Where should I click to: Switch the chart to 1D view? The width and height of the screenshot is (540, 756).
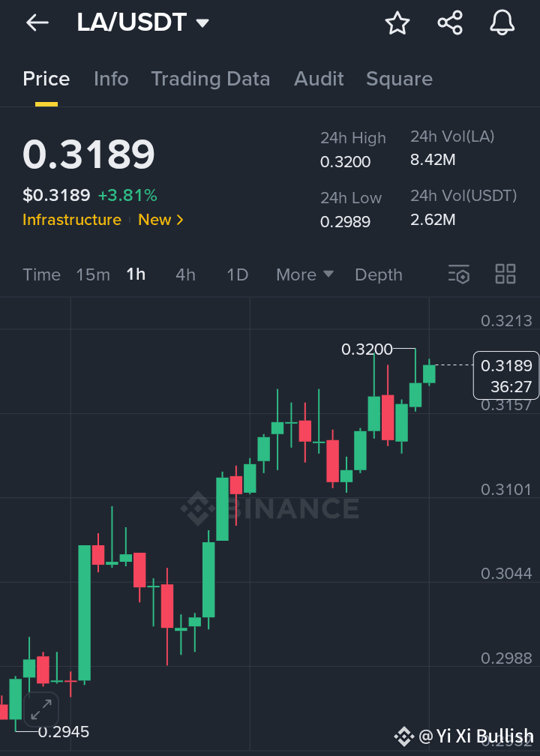[x=237, y=274]
